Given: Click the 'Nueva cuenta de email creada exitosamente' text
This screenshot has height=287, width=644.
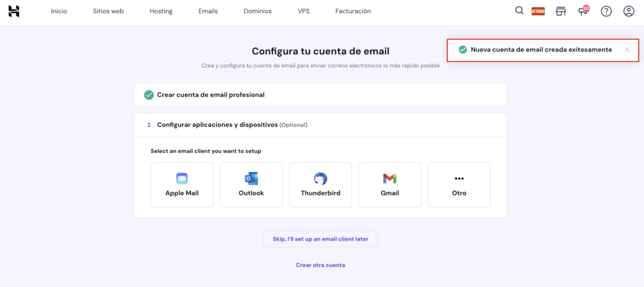Looking at the screenshot, I should coord(541,50).
